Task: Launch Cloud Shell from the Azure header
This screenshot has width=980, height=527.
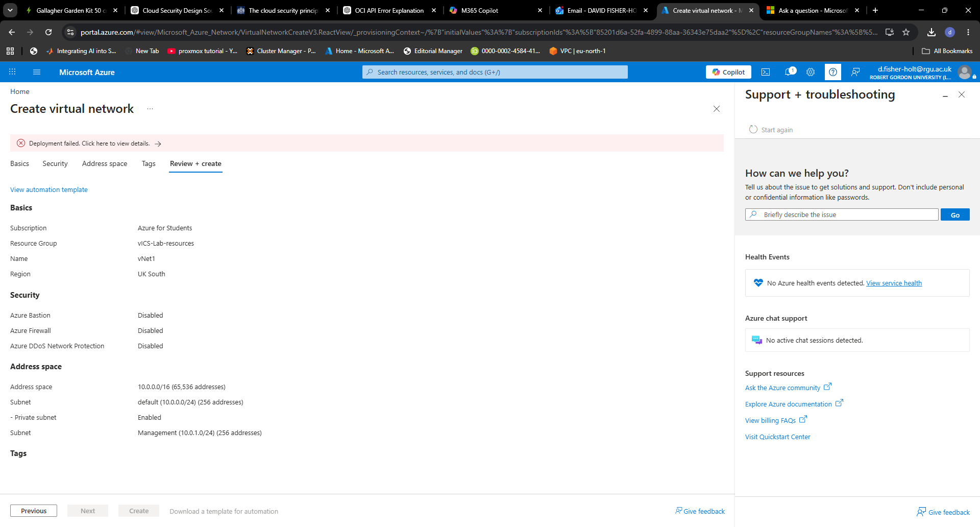Action: coord(766,72)
